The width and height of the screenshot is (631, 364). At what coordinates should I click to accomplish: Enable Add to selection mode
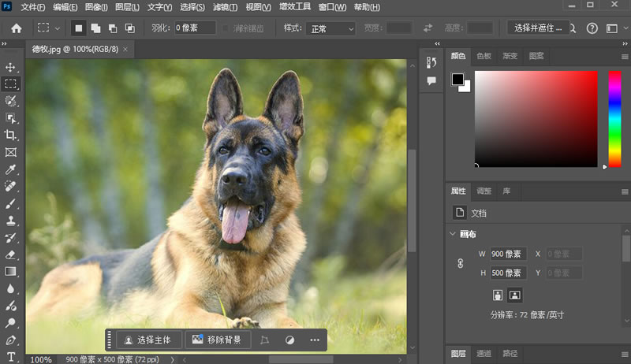[x=95, y=28]
